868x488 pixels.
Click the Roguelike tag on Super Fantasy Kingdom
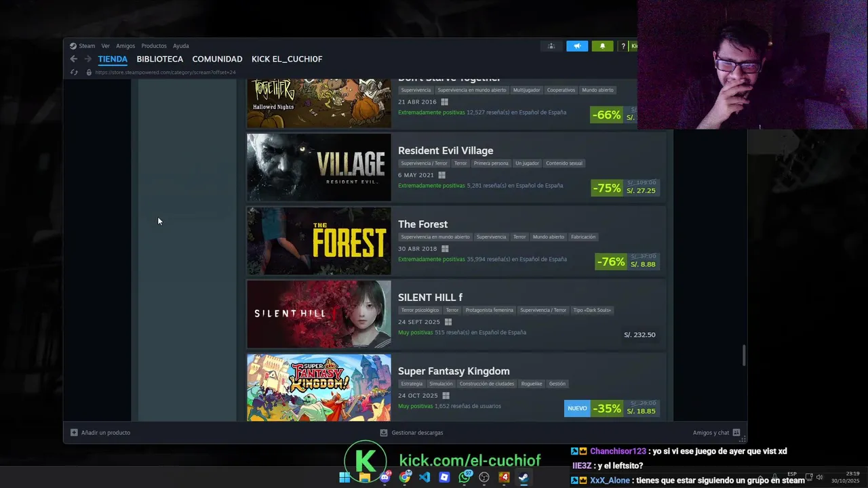pos(531,384)
